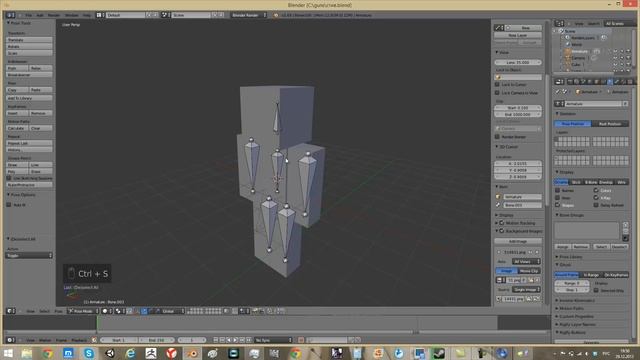This screenshot has height=360, width=640.
Task: Click the New Layer grease pencil button
Action: (518, 36)
